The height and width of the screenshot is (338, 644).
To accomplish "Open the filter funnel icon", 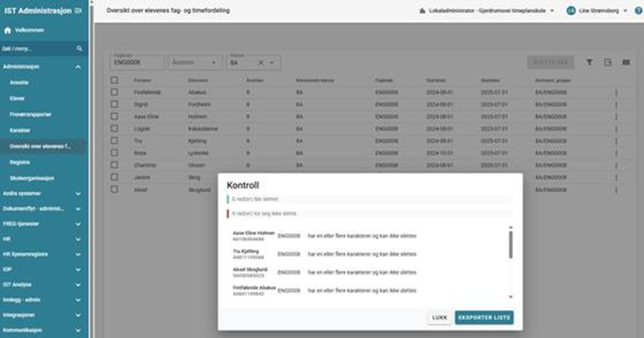I will 589,63.
